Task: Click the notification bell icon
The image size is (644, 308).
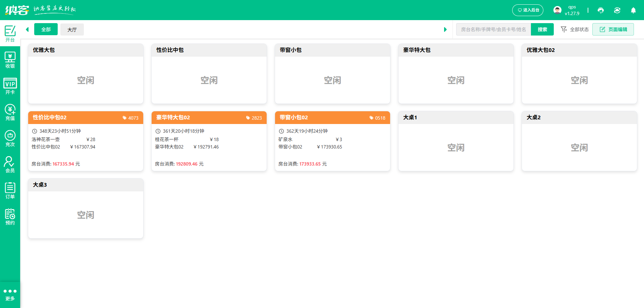Action: pos(633,10)
